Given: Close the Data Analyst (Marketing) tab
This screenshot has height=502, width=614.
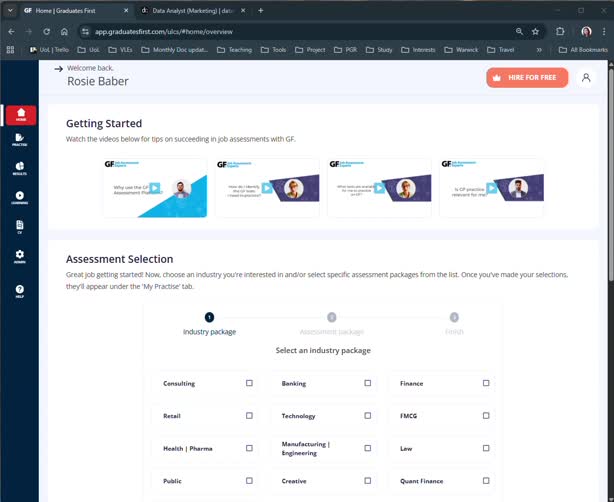Looking at the screenshot, I should tap(243, 11).
